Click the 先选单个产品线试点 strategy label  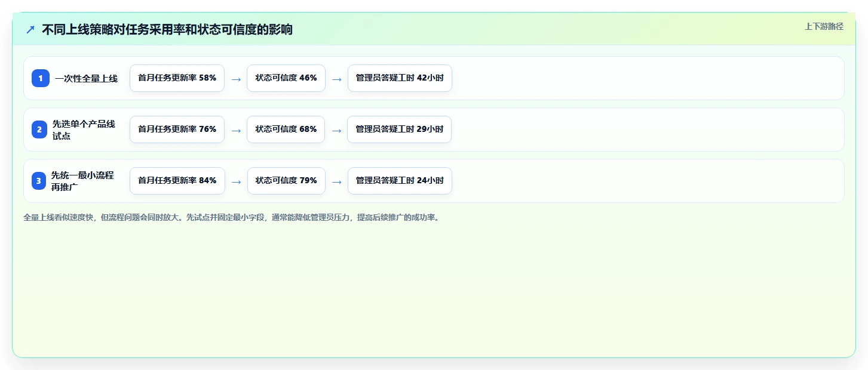coord(84,129)
